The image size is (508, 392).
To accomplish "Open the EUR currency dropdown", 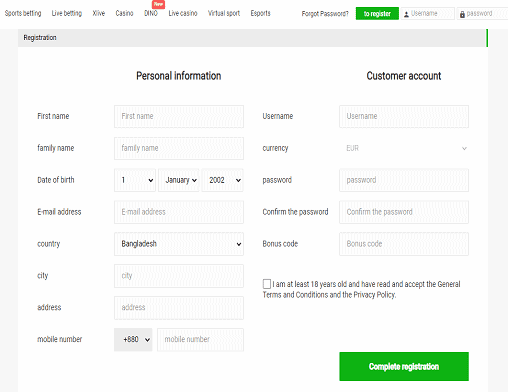I will click(x=404, y=148).
